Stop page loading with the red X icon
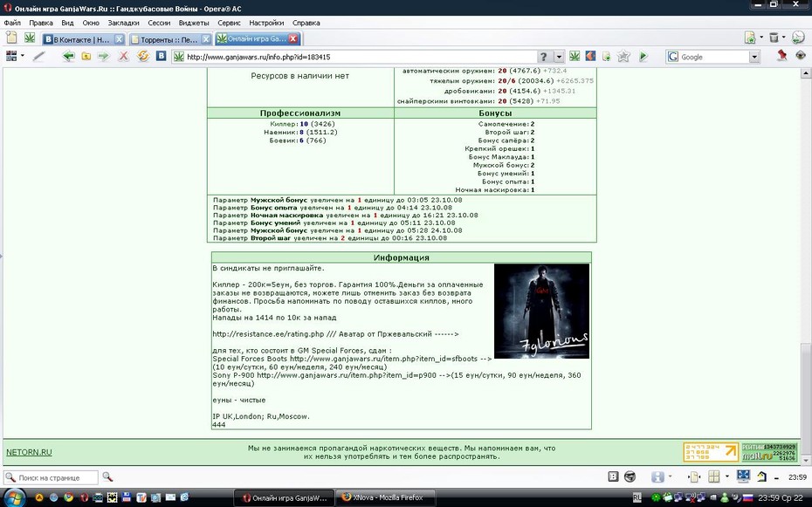 [x=123, y=57]
